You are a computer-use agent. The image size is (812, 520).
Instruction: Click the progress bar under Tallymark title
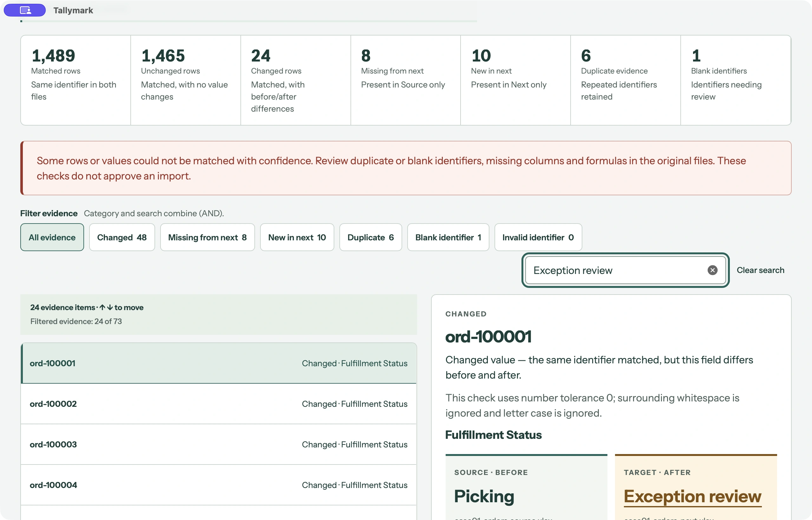click(249, 21)
